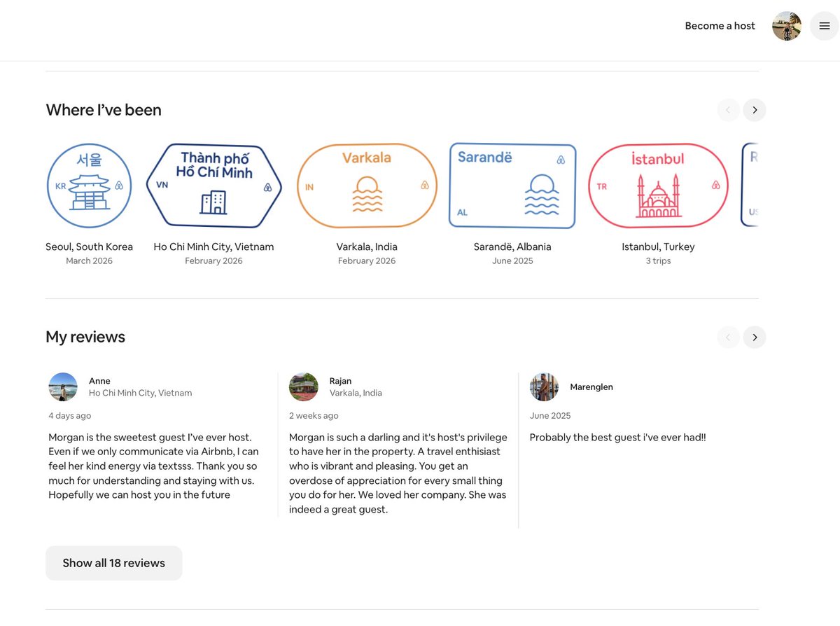This screenshot has height=626, width=840.
Task: Open Rajan's reviewer profile photo
Action: (x=304, y=387)
